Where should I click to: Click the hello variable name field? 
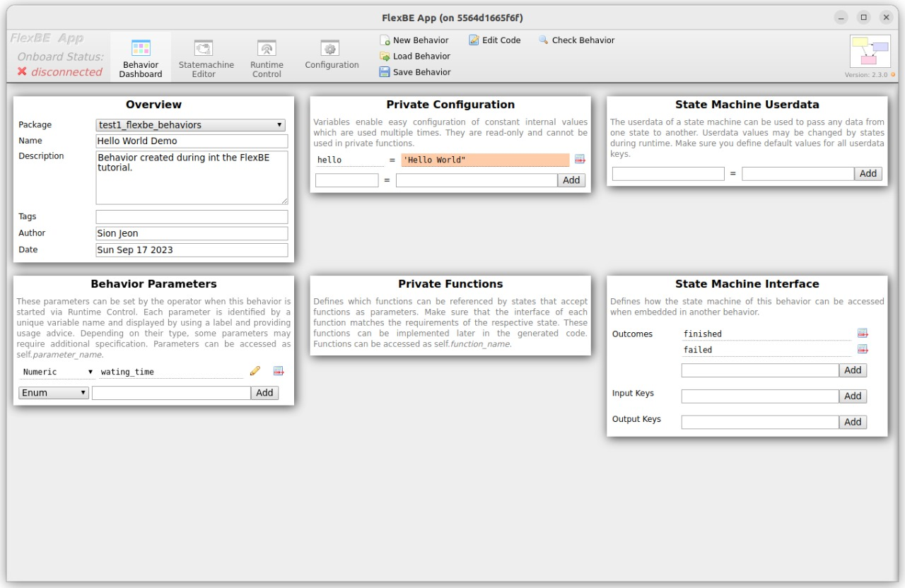pyautogui.click(x=349, y=160)
